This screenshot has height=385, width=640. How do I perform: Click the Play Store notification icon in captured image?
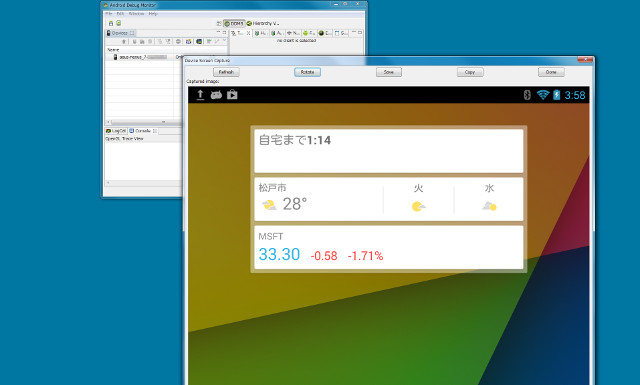click(x=232, y=95)
